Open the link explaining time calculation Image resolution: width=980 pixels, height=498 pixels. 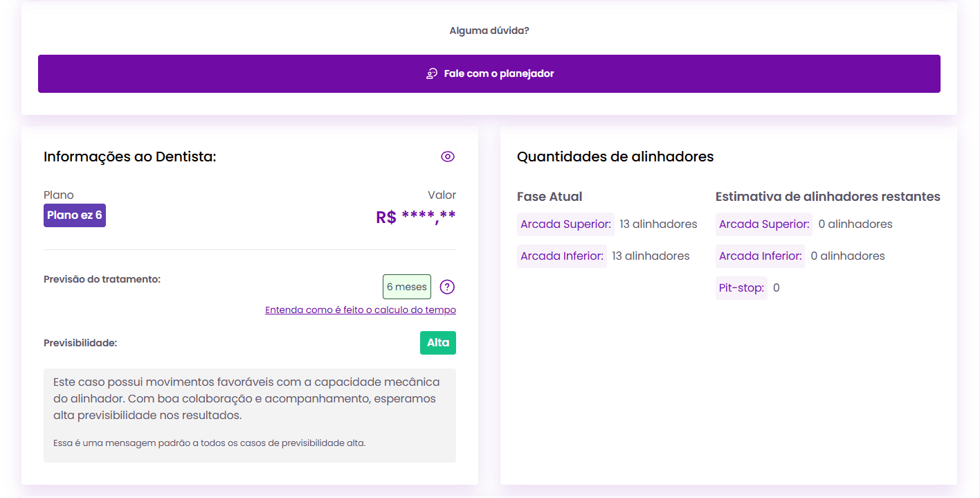360,310
